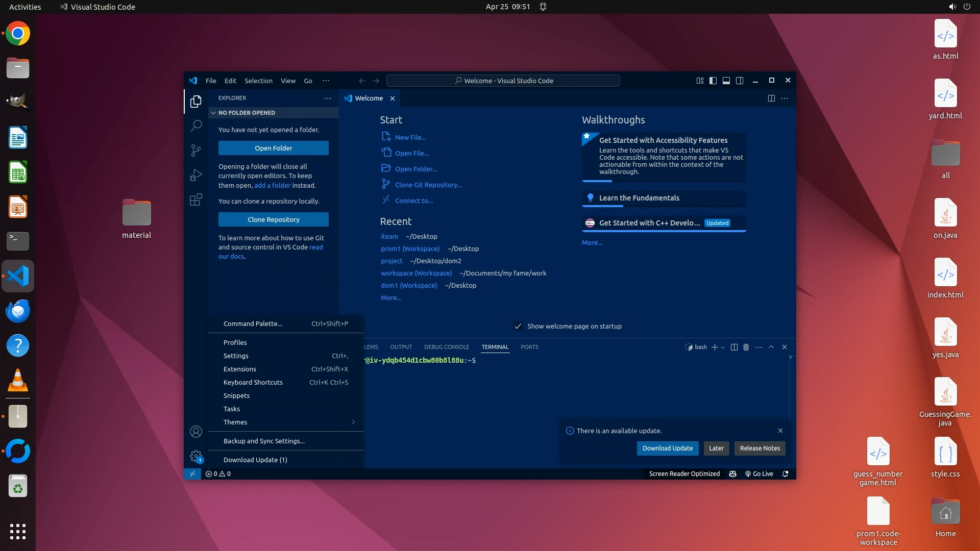Image resolution: width=980 pixels, height=551 pixels.
Task: Click the remote window status bar icon
Action: (x=192, y=473)
